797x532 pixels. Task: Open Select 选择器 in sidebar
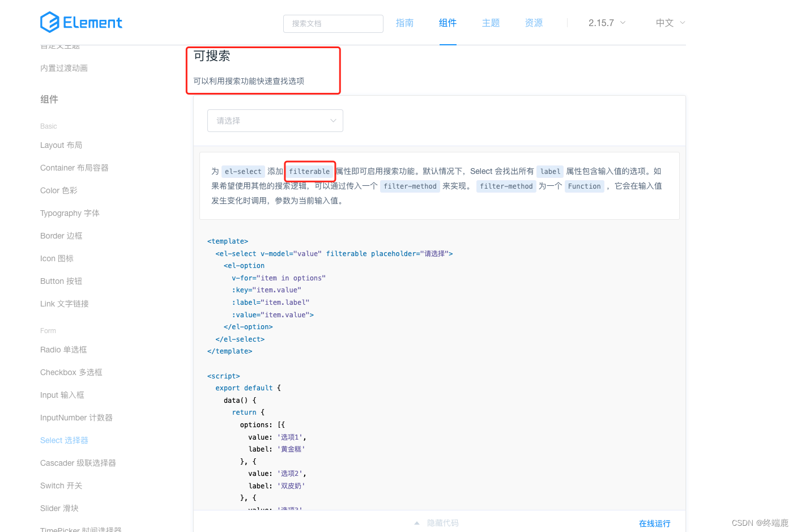pyautogui.click(x=64, y=440)
